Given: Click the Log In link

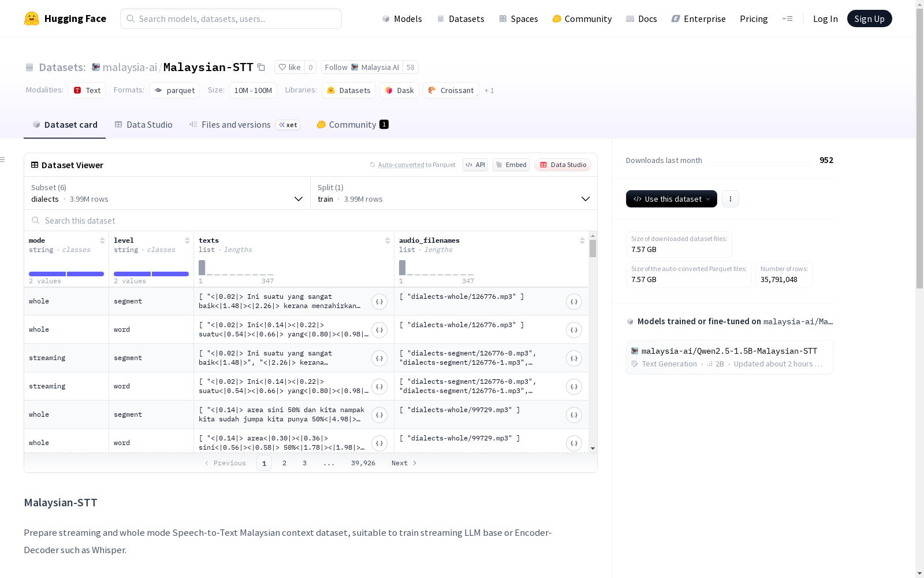Looking at the screenshot, I should [x=825, y=18].
